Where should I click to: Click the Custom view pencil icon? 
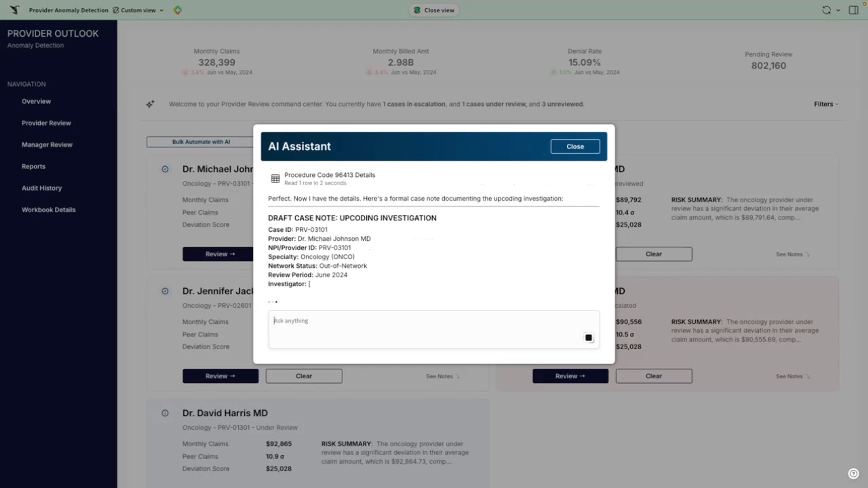click(x=116, y=10)
